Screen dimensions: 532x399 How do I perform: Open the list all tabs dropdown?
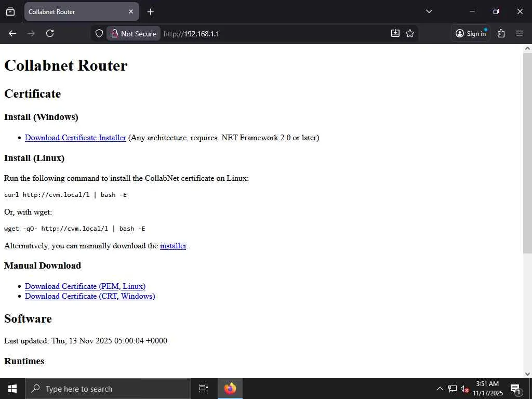(429, 11)
